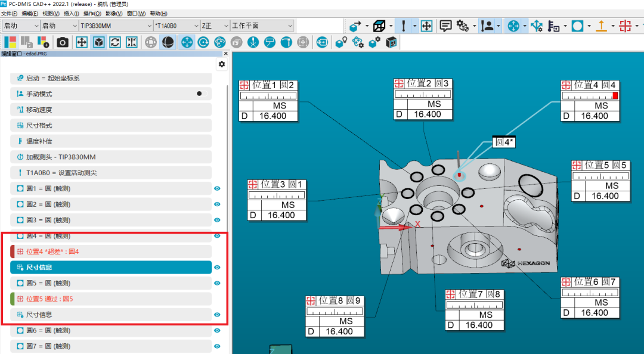Click the orange up-arrow alignment icon
This screenshot has height=354, width=644.
coord(601,26)
